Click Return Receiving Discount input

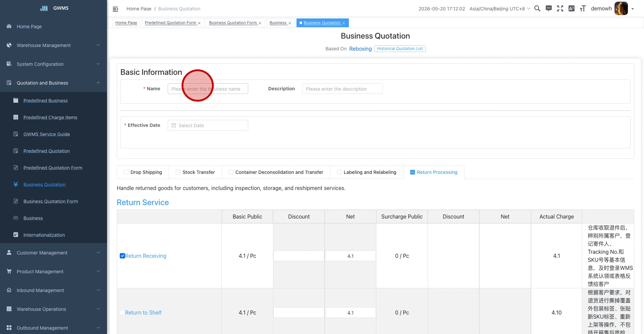[x=299, y=256]
